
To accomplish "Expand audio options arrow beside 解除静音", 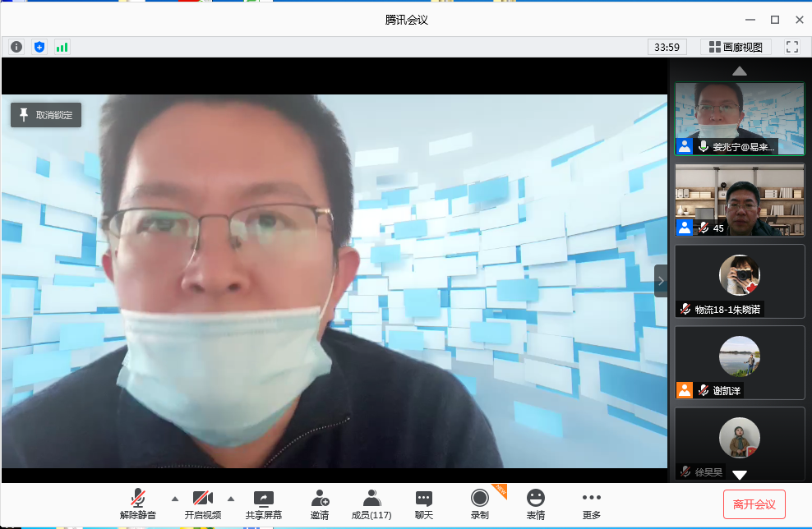I will point(174,499).
